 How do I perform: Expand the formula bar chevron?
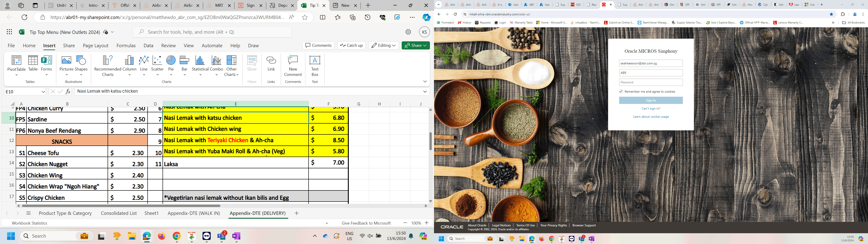click(x=425, y=91)
